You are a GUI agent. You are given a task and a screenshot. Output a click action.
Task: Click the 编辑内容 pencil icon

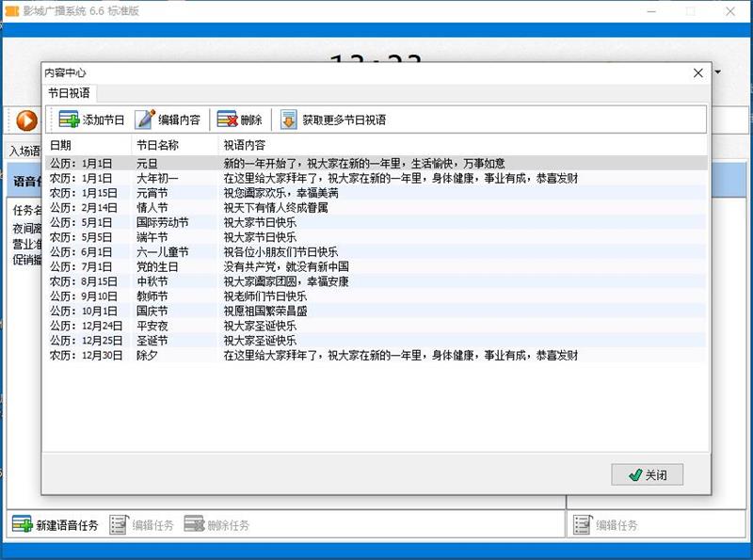pos(145,120)
